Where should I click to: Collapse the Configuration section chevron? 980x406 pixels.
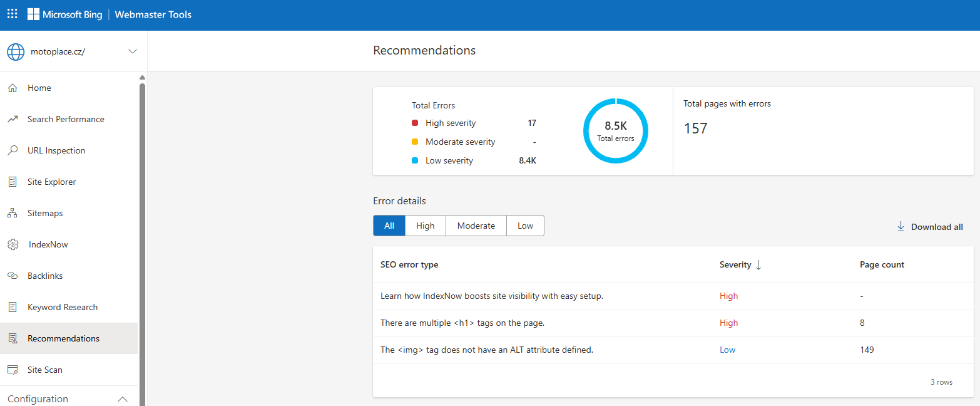(123, 399)
